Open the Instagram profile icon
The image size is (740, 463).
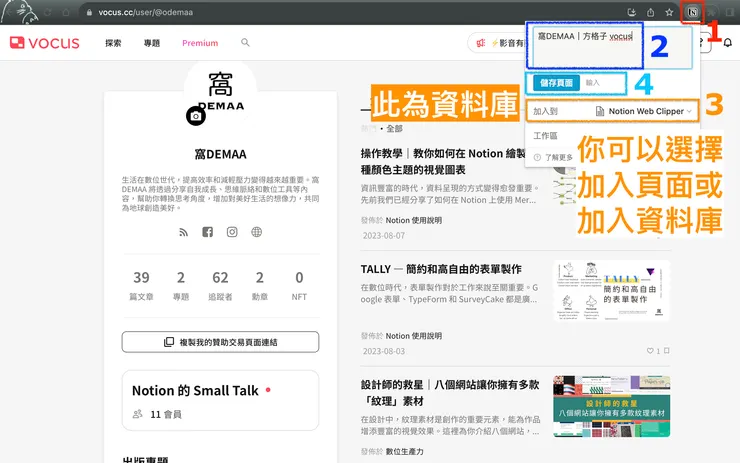232,232
